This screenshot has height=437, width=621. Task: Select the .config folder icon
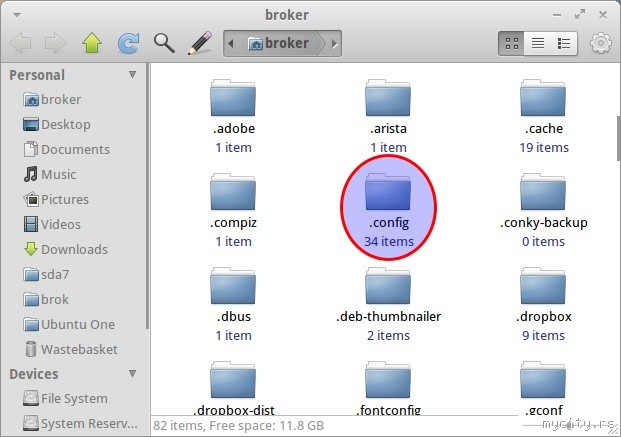[x=388, y=192]
